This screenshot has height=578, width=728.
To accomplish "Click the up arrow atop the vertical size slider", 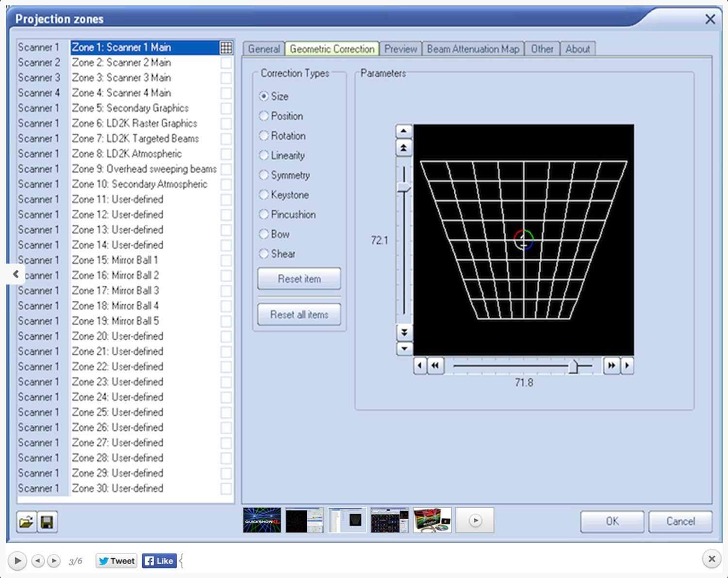I will (403, 130).
